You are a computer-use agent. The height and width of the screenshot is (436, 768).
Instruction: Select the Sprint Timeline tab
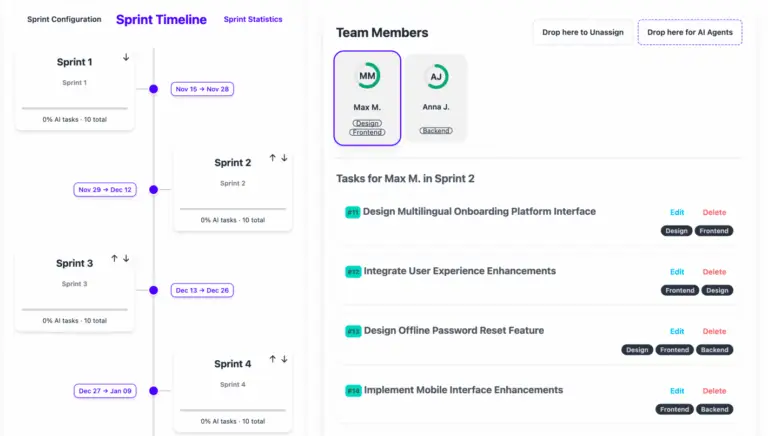[x=161, y=19]
